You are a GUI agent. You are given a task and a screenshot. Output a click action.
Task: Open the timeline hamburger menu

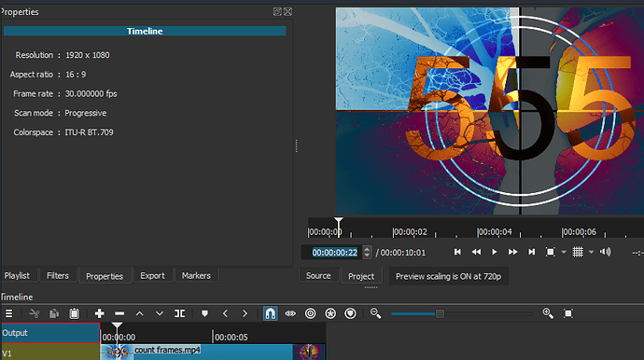(x=8, y=313)
